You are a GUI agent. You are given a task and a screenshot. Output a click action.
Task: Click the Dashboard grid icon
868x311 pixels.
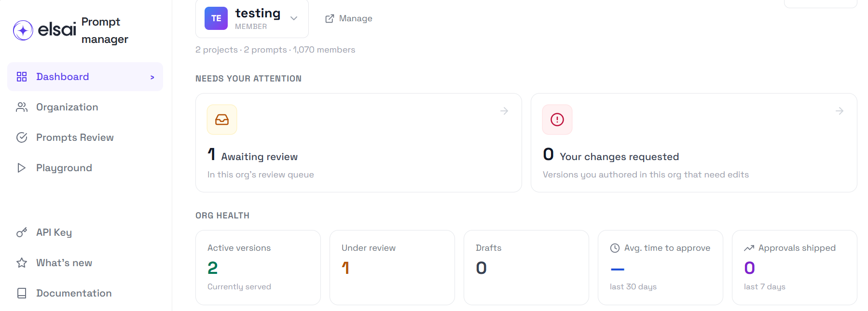22,77
